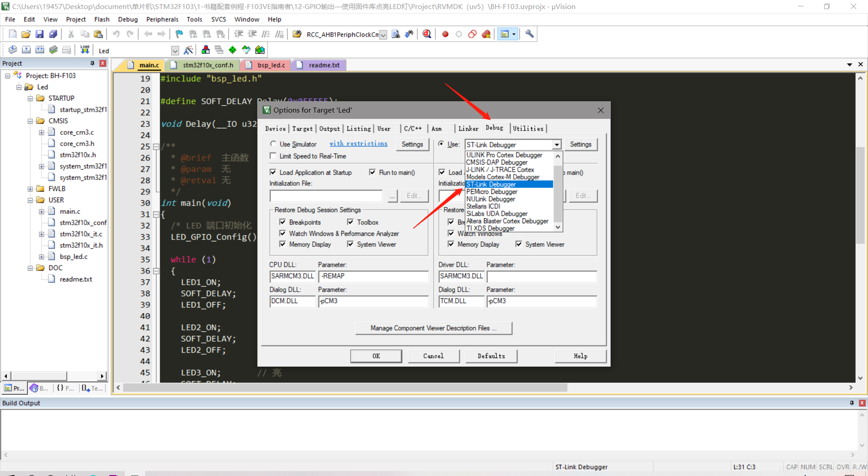The height and width of the screenshot is (476, 868).
Task: Click the Paste toolbar icon
Action: (98, 34)
